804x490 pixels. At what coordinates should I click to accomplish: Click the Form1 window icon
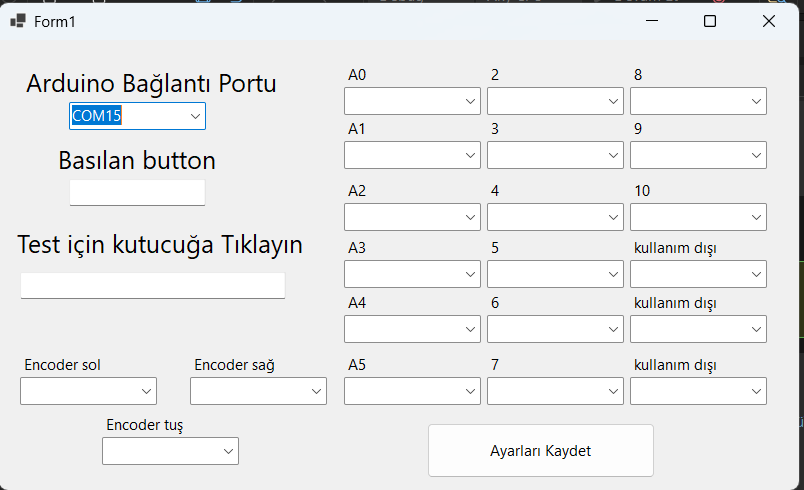click(18, 21)
